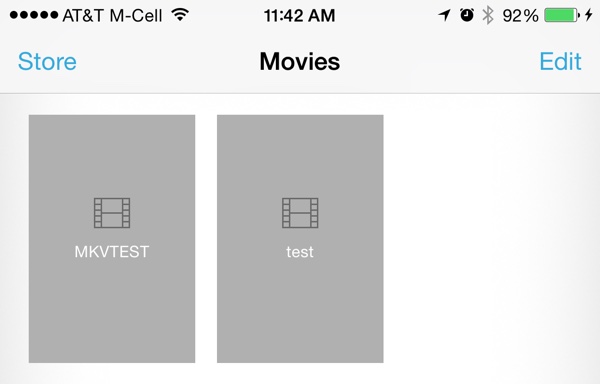Tap the charging lightning bolt icon
Screen dimensions: 600x384
pyautogui.click(x=589, y=15)
